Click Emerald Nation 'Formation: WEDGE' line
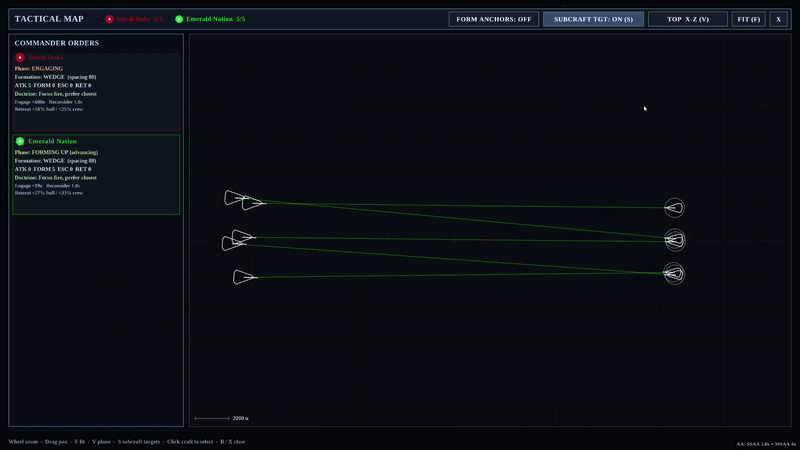 (55, 161)
